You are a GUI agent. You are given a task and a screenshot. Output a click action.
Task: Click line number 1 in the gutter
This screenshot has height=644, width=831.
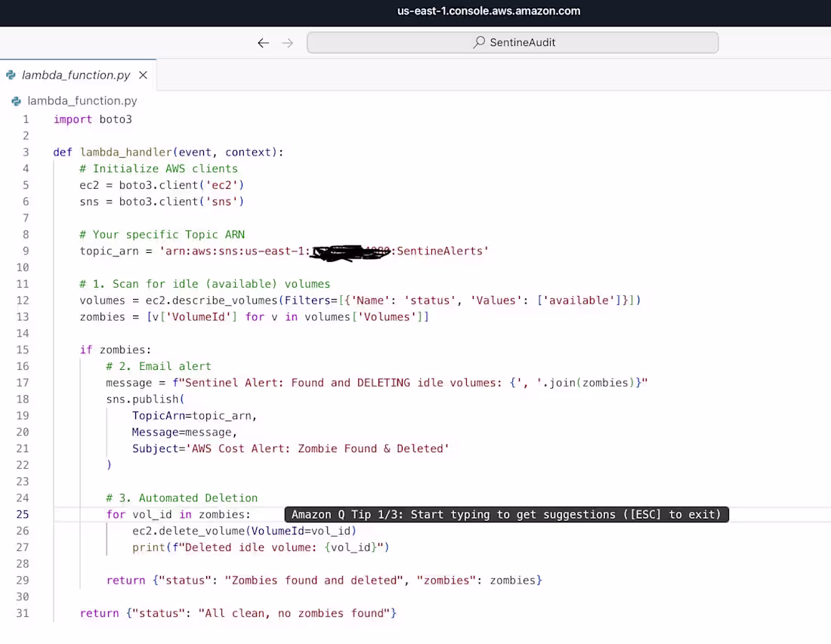26,119
